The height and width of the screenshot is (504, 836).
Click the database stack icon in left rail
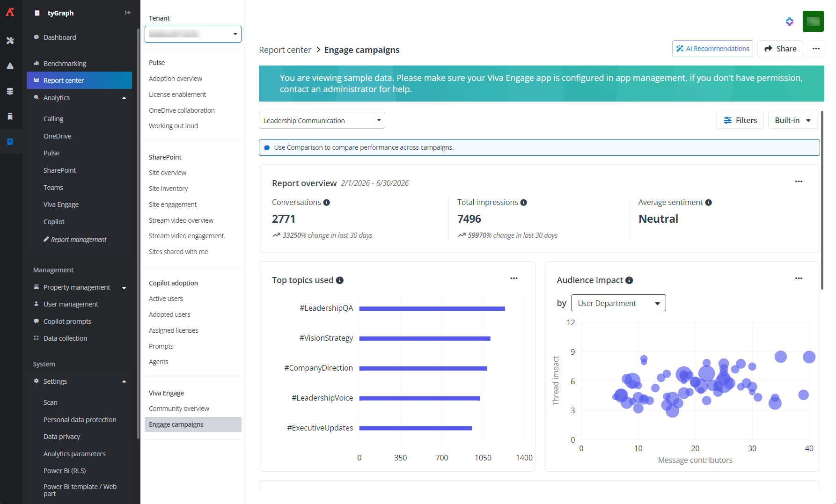10,91
